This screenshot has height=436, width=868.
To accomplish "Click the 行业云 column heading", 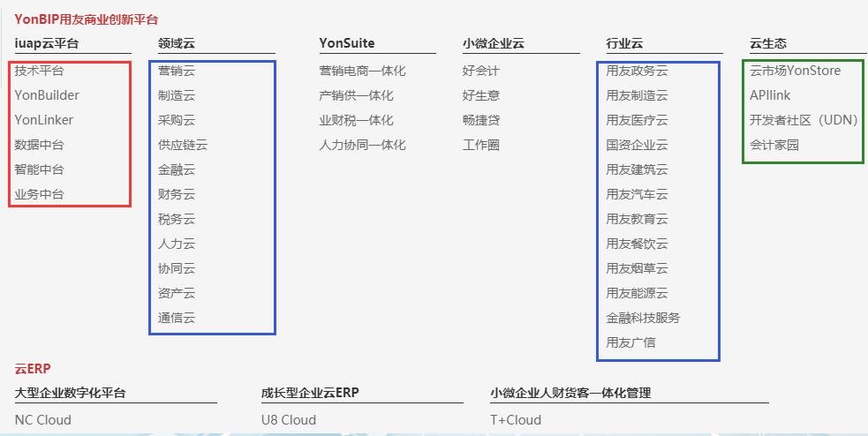I will [624, 43].
